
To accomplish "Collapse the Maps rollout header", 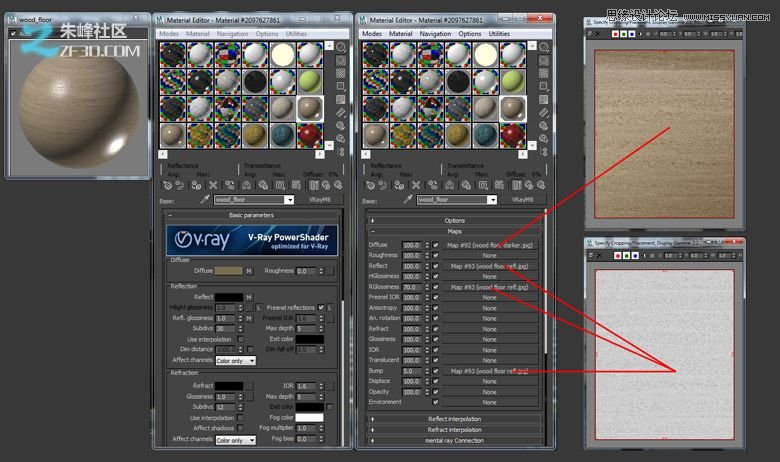I will pos(454,231).
